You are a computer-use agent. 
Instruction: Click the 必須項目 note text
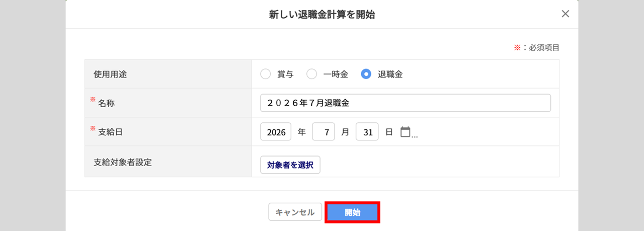point(544,48)
